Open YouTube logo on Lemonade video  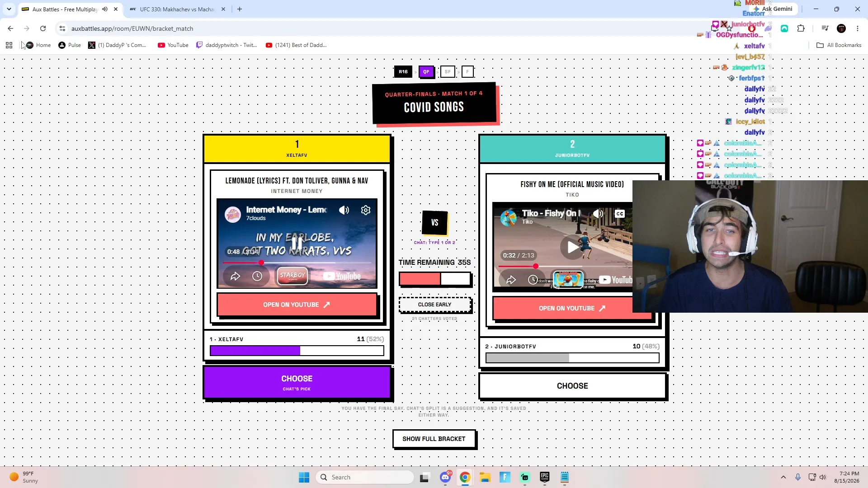click(x=342, y=276)
